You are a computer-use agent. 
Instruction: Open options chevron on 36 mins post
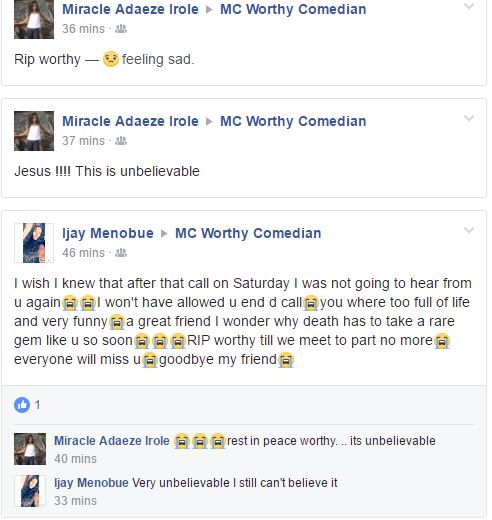tap(469, 6)
